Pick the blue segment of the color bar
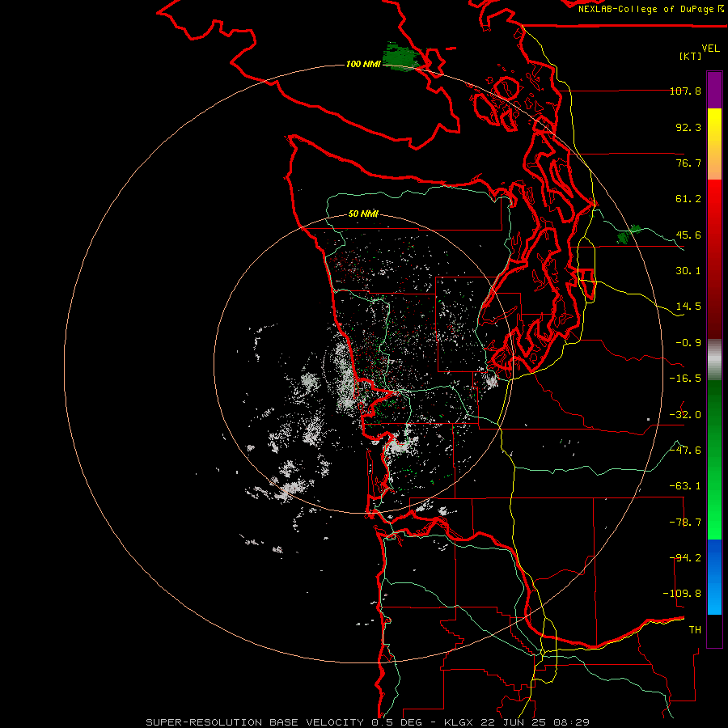The height and width of the screenshot is (728, 728). pos(714,577)
